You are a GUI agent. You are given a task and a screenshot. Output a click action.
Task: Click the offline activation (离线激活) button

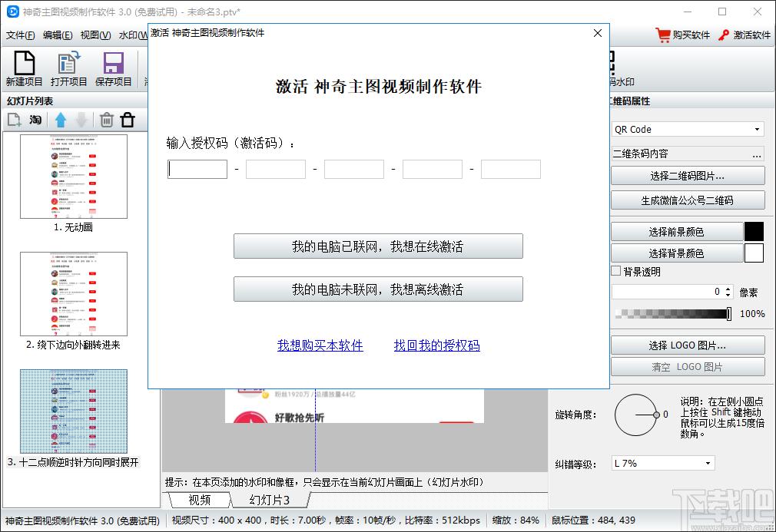point(378,289)
